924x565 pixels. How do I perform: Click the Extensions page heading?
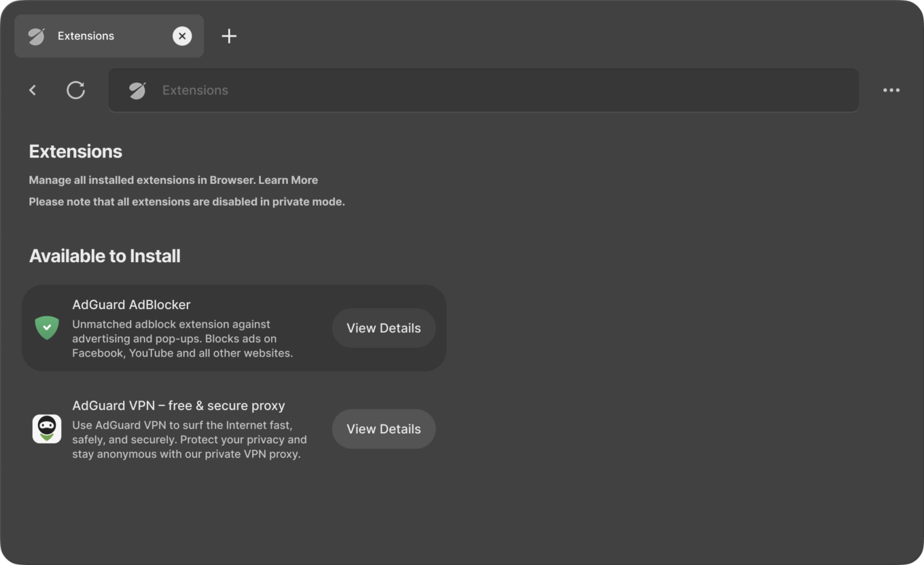(x=75, y=151)
